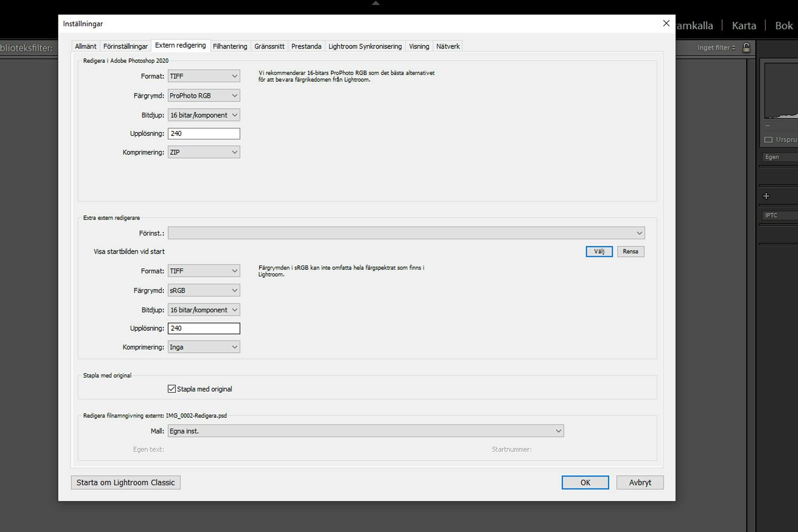
Task: Click the Välj button
Action: [x=599, y=252]
